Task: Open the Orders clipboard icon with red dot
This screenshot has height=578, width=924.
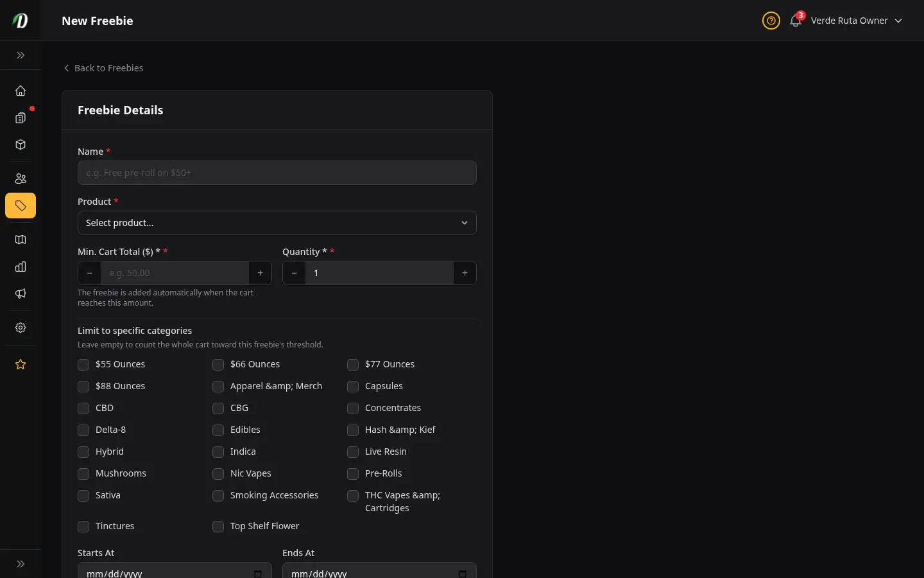Action: pos(21,118)
